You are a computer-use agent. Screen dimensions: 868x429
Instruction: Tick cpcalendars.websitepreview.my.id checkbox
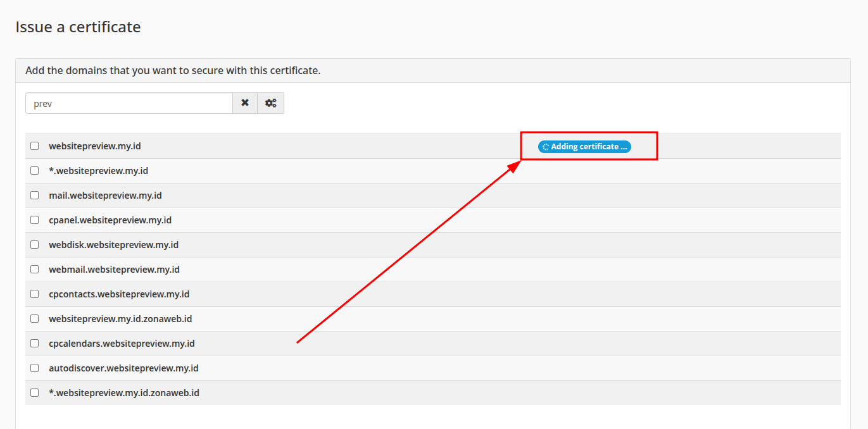click(x=35, y=344)
